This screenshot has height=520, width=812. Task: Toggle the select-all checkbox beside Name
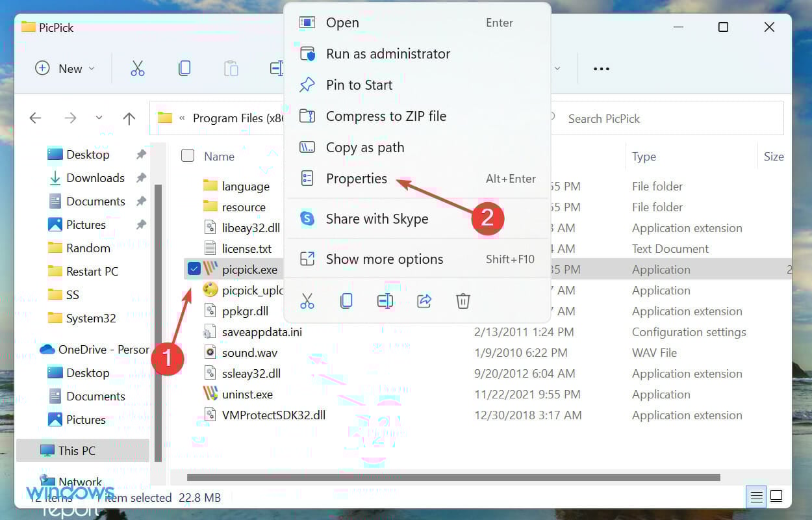(188, 155)
